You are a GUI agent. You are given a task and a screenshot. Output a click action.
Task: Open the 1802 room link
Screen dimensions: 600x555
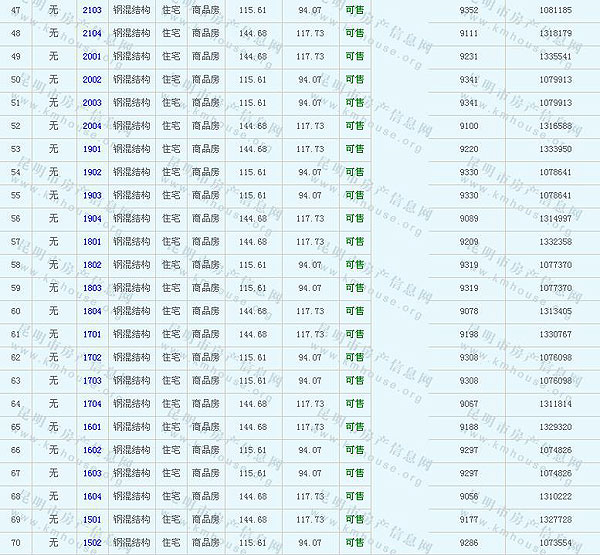[92, 265]
